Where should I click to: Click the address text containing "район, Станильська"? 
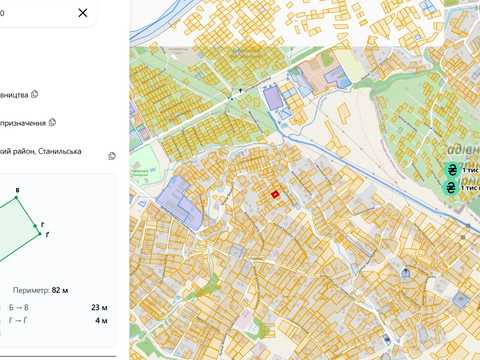pos(40,151)
